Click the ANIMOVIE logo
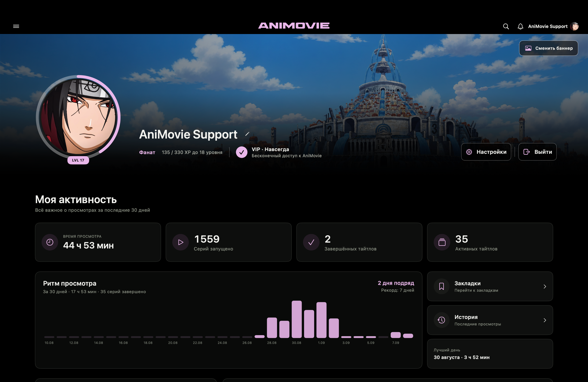 tap(294, 26)
